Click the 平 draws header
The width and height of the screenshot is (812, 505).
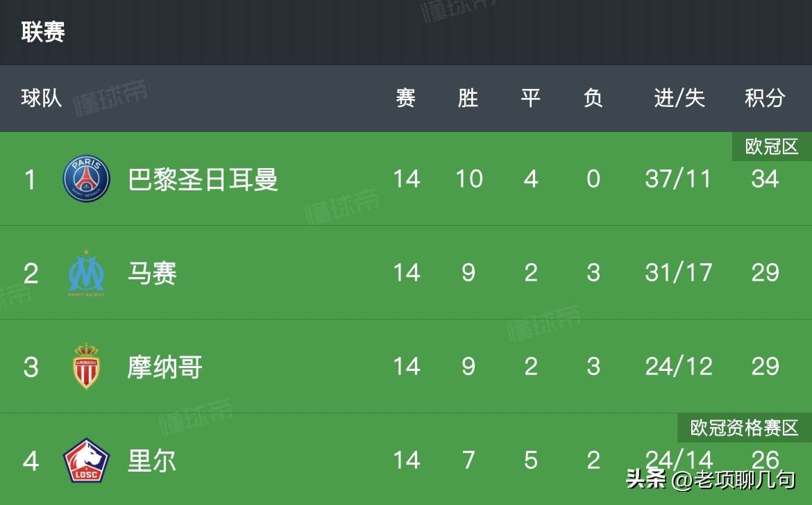click(530, 99)
